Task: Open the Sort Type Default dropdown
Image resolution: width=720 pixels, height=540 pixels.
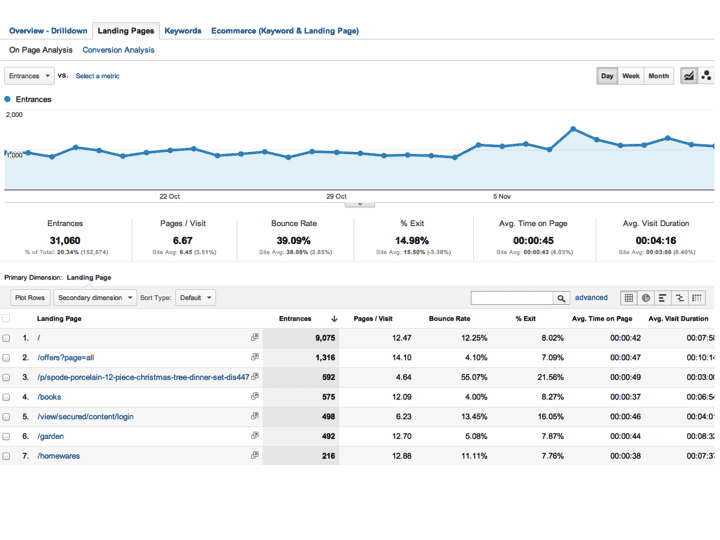Action: coord(195,298)
